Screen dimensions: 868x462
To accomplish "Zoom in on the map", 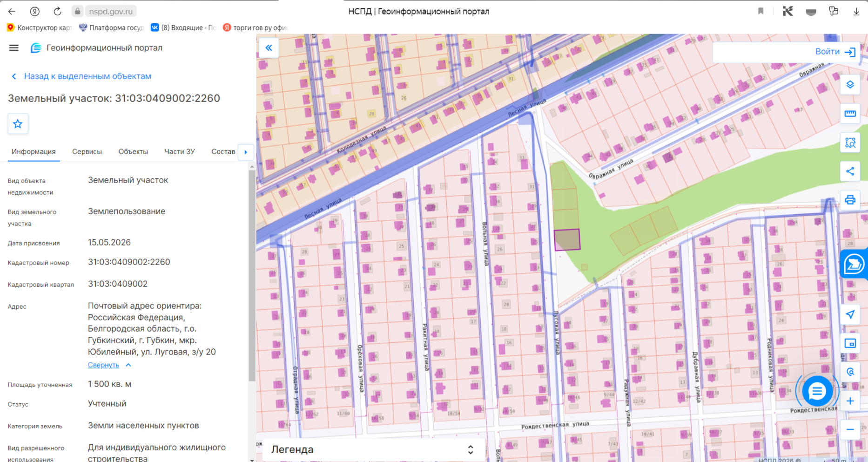I will [850, 401].
